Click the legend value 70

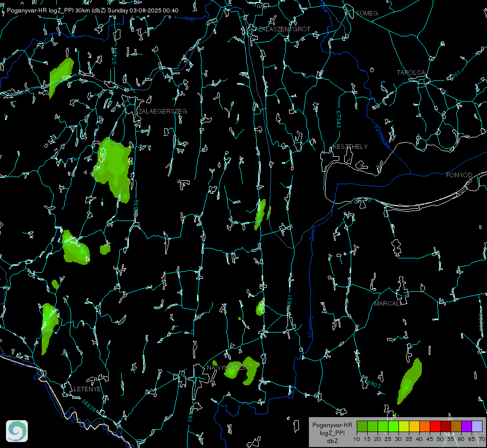(x=482, y=439)
